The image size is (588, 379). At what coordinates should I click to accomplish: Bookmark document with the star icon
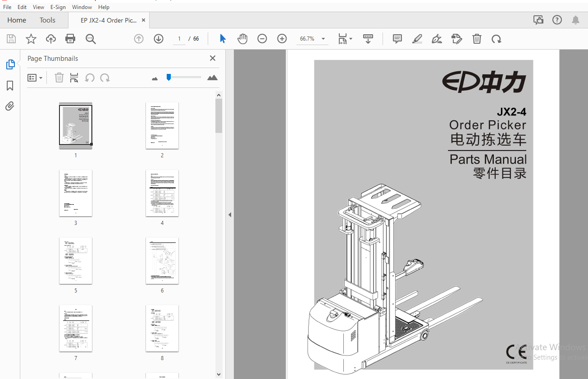[31, 39]
